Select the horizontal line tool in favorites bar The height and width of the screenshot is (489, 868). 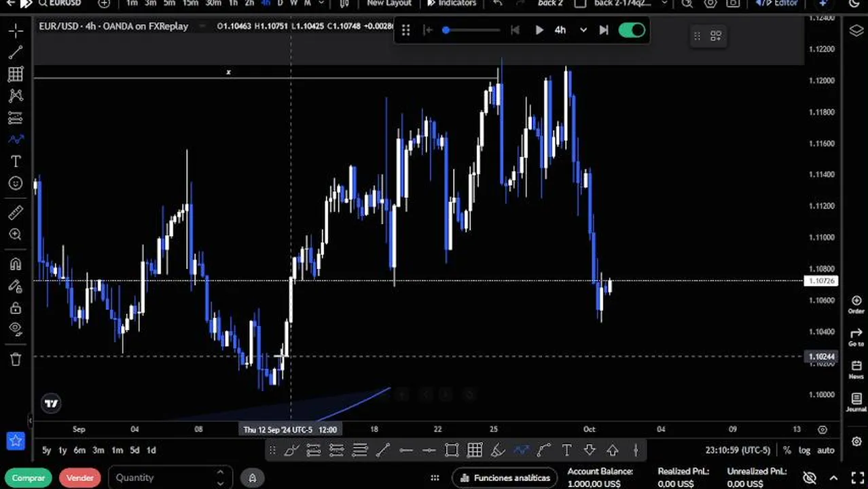point(406,450)
